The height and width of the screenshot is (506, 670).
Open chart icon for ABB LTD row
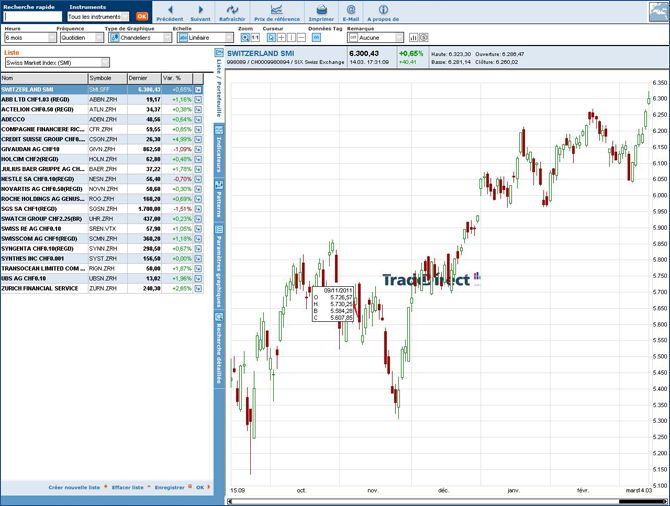198,100
